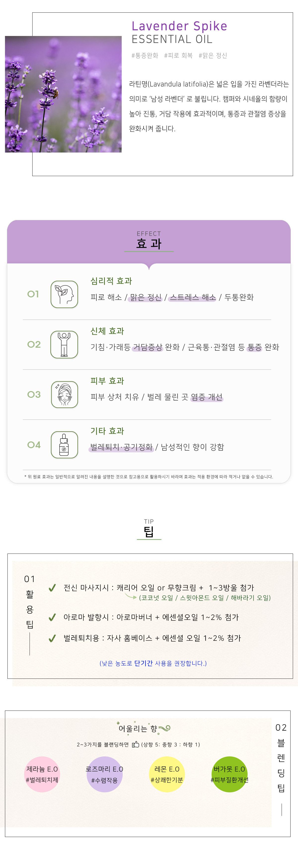
Task: Select the yellow 레몬 E.O circle
Action: (x=167, y=774)
